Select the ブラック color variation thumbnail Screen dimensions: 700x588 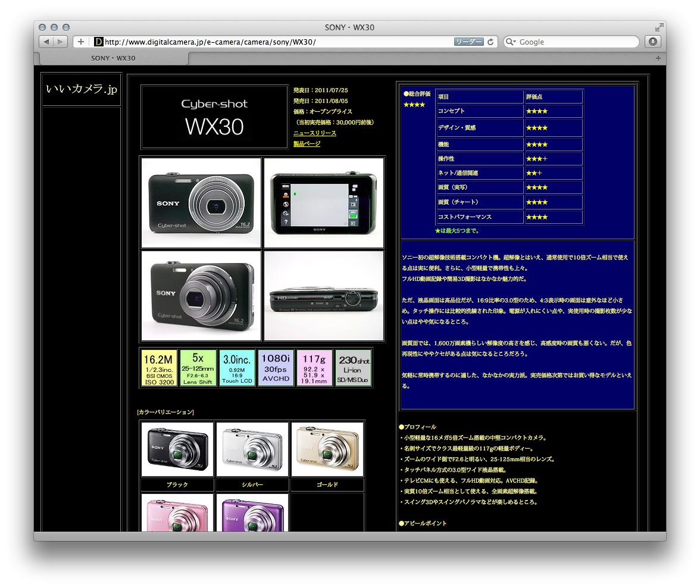[177, 449]
